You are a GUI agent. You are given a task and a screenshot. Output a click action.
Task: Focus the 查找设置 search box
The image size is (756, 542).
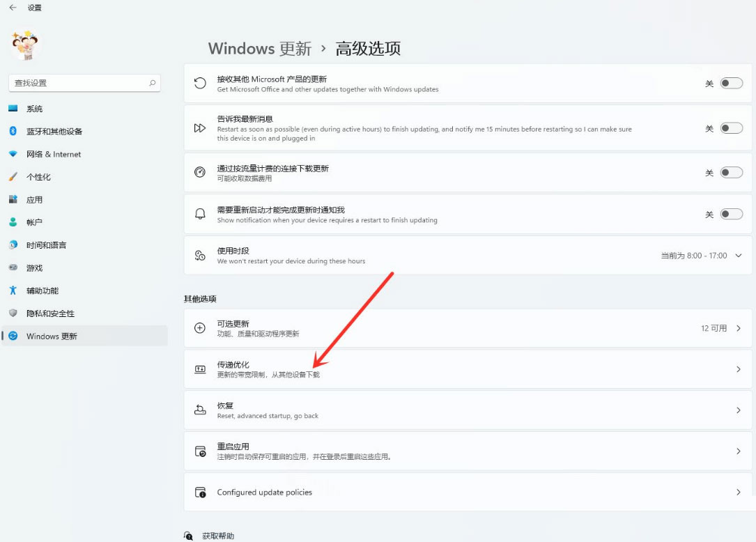click(x=84, y=83)
